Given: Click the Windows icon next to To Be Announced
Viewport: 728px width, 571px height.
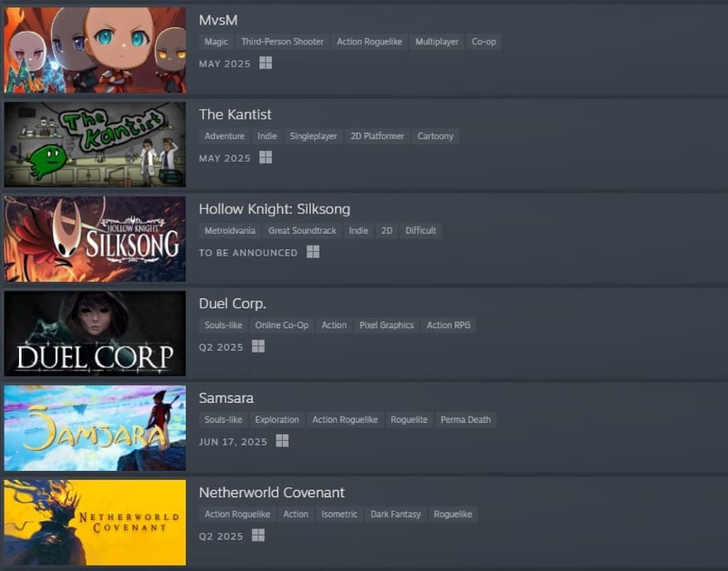Looking at the screenshot, I should (x=313, y=252).
